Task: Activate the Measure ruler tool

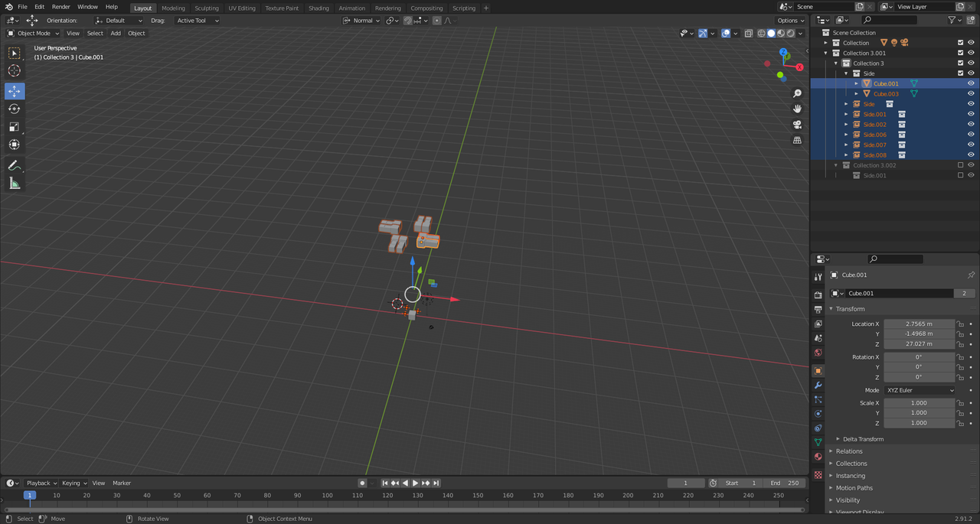Action: click(15, 183)
